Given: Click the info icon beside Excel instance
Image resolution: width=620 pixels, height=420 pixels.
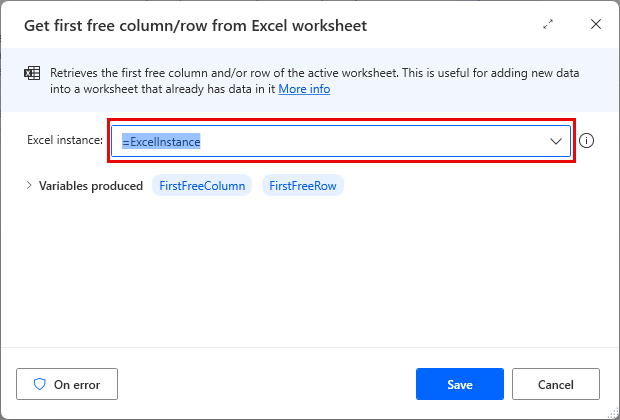Looking at the screenshot, I should click(587, 141).
